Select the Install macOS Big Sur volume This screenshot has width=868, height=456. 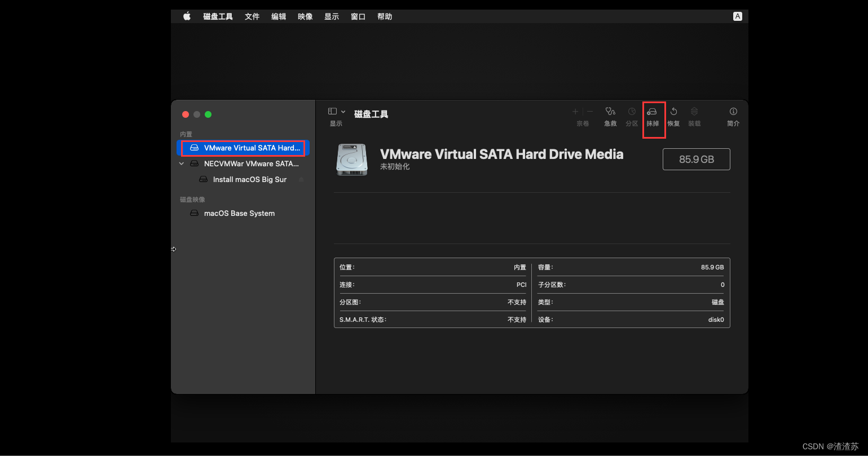click(243, 179)
